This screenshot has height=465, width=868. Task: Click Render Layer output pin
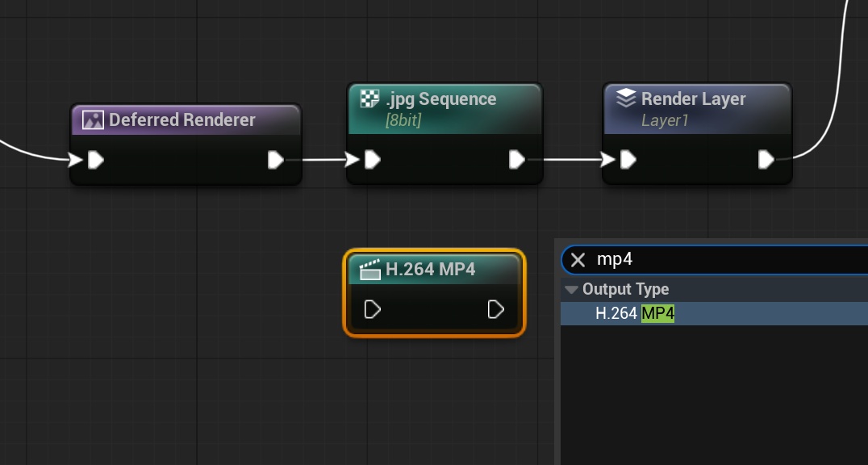pyautogui.click(x=766, y=160)
